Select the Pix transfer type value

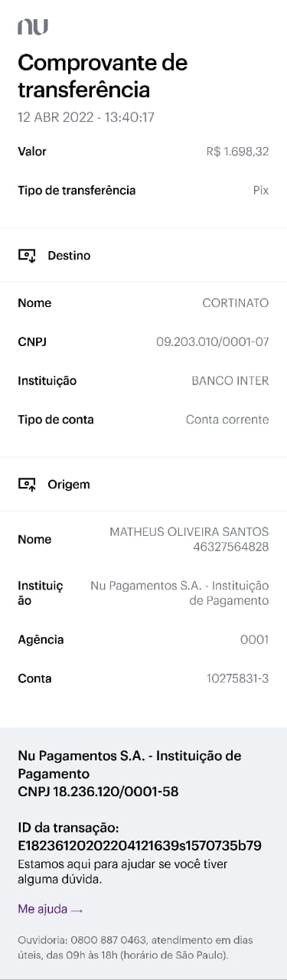pyautogui.click(x=261, y=191)
